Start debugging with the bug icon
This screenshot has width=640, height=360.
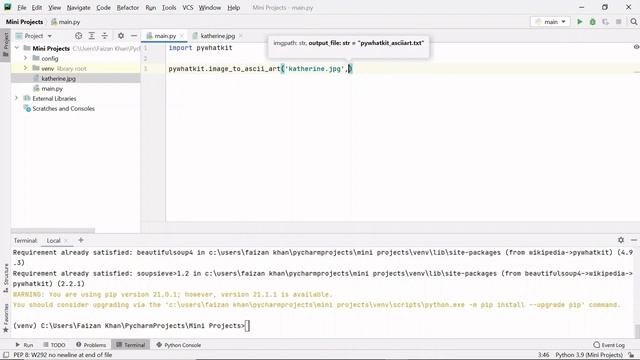tap(593, 22)
